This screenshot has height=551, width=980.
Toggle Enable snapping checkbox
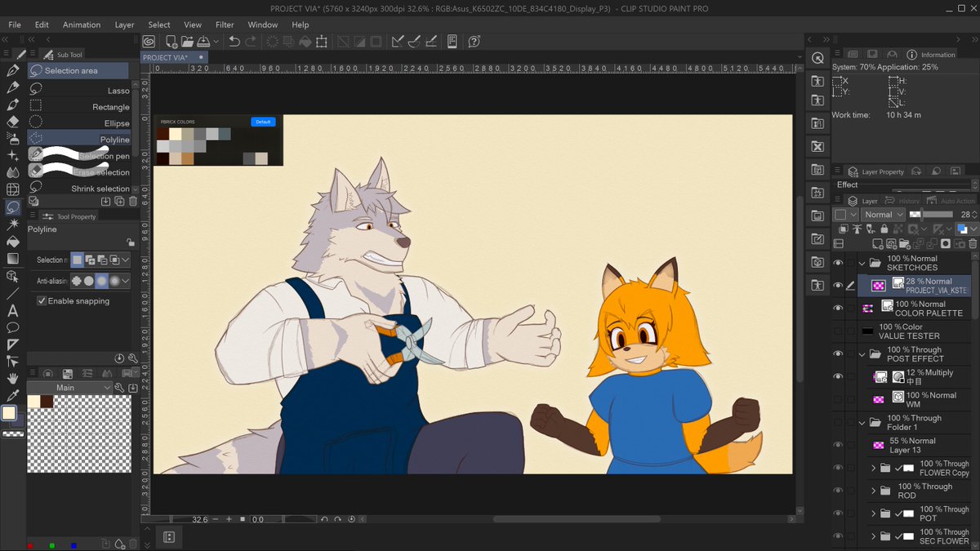(42, 300)
